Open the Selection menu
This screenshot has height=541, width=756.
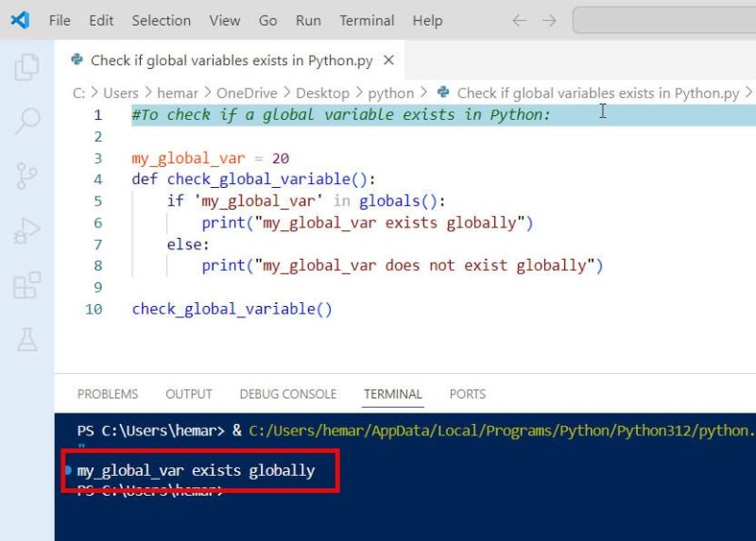162,21
